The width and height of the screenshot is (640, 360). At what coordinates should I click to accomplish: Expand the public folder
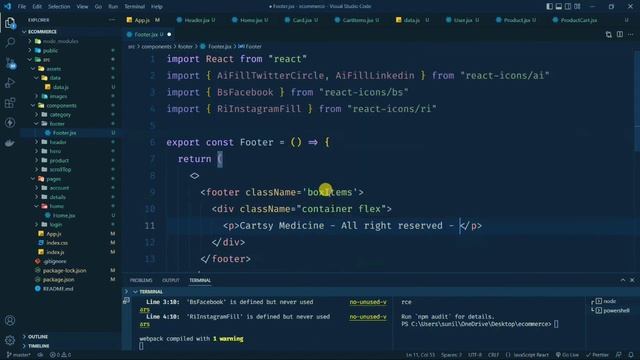click(x=50, y=51)
